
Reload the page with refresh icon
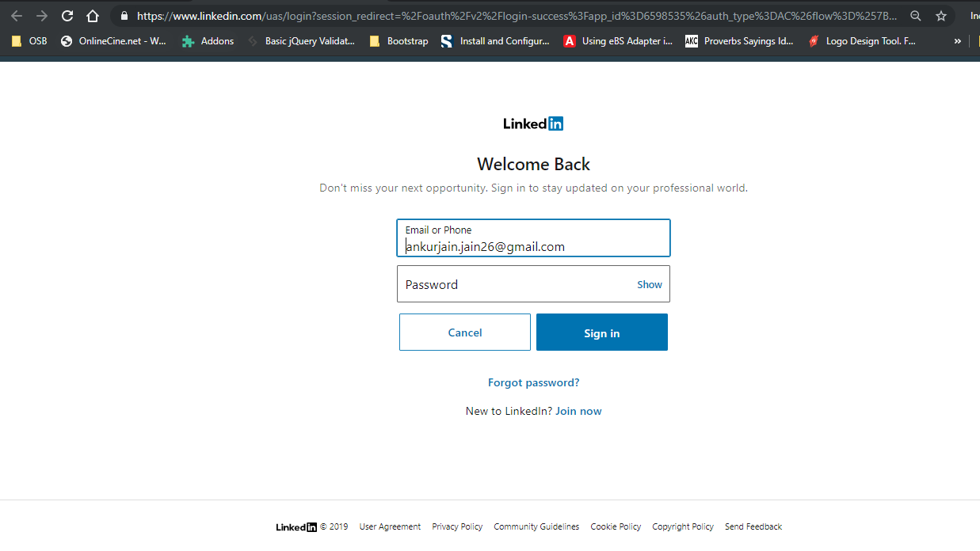(x=67, y=16)
